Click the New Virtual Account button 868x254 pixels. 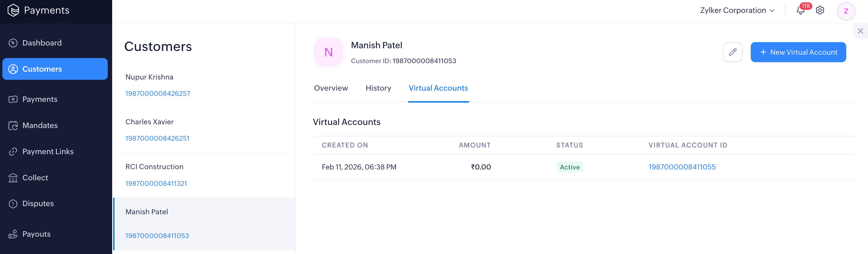(798, 52)
